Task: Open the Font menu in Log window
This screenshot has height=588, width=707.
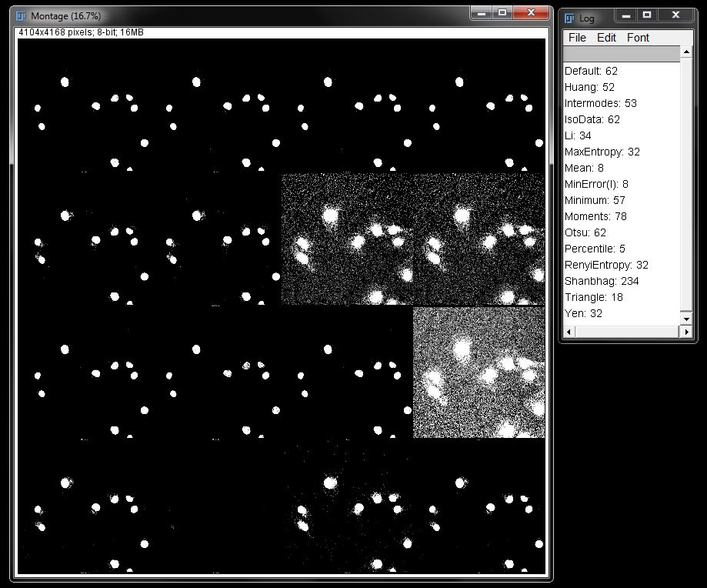Action: point(638,38)
